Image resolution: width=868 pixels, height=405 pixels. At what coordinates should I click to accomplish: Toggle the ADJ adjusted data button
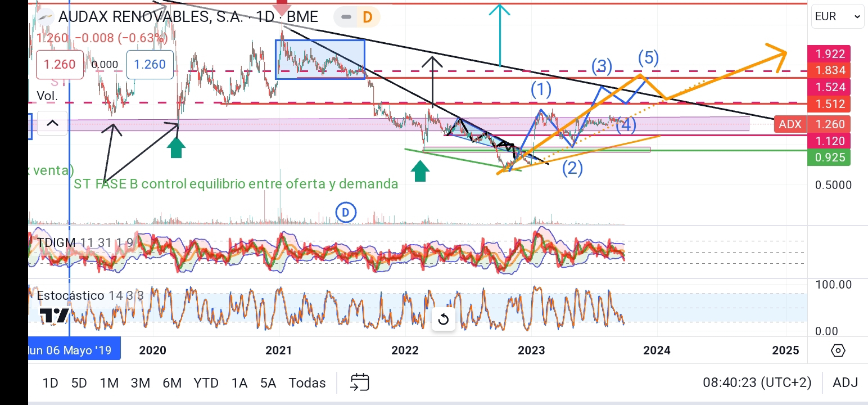[x=846, y=383]
